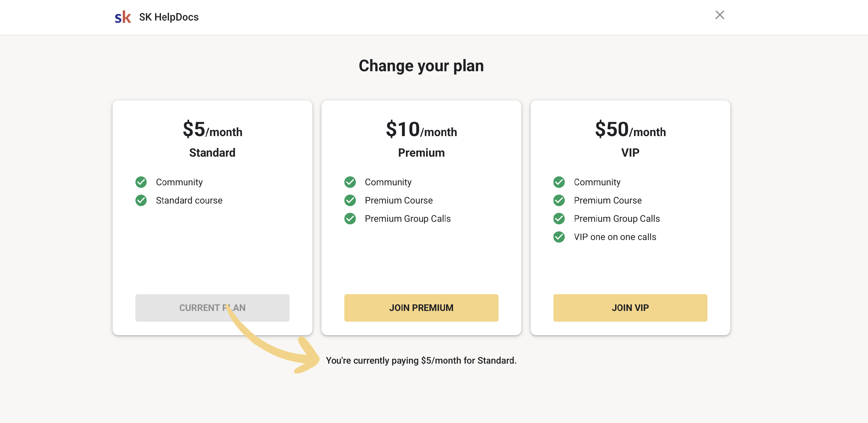Click the $10/month Premium price heading
This screenshot has width=868, height=423.
click(421, 129)
